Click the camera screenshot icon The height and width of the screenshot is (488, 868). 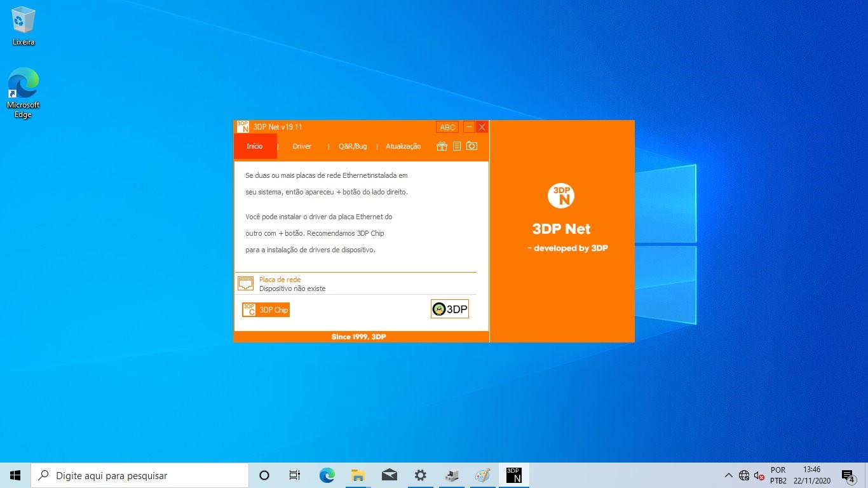(x=471, y=146)
